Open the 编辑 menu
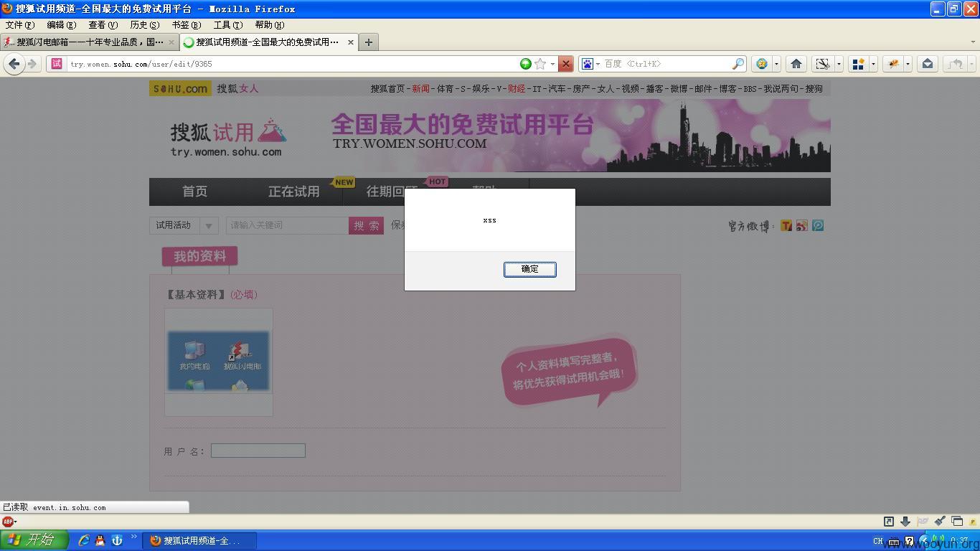Viewport: 980px width, 551px height. click(x=61, y=24)
